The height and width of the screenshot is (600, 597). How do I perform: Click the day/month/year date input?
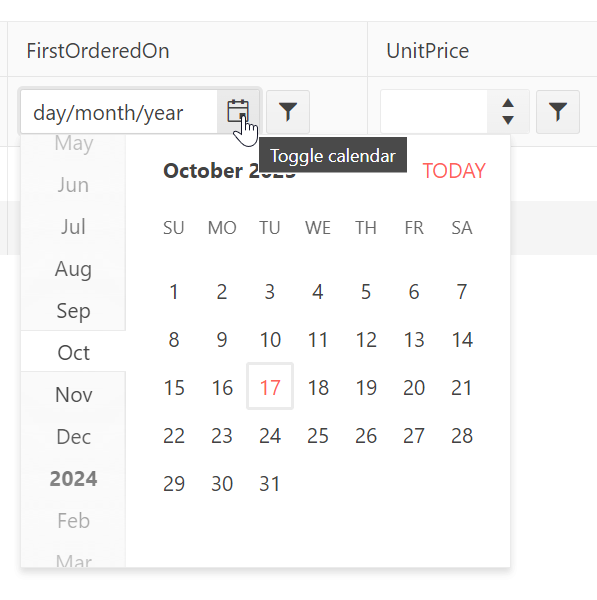tap(119, 112)
